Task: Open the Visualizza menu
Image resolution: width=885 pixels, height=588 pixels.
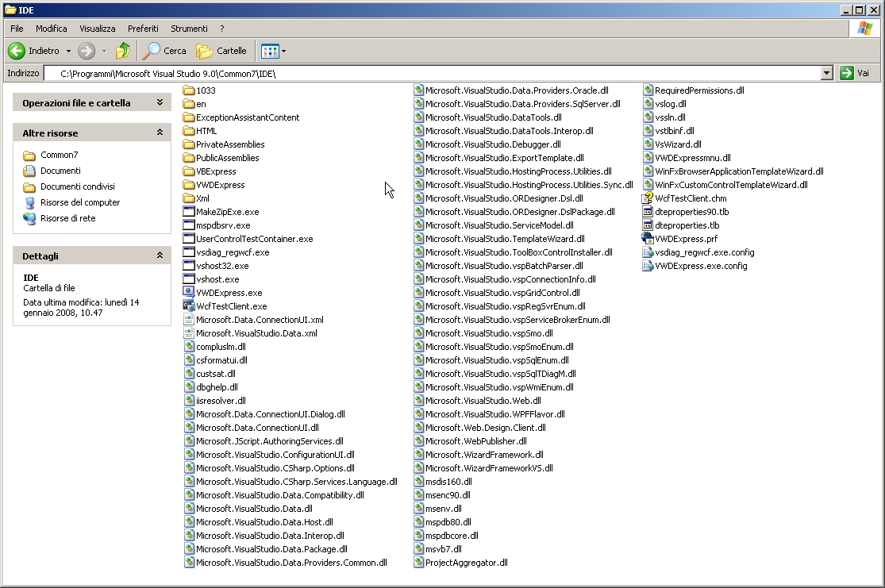Action: [97, 29]
